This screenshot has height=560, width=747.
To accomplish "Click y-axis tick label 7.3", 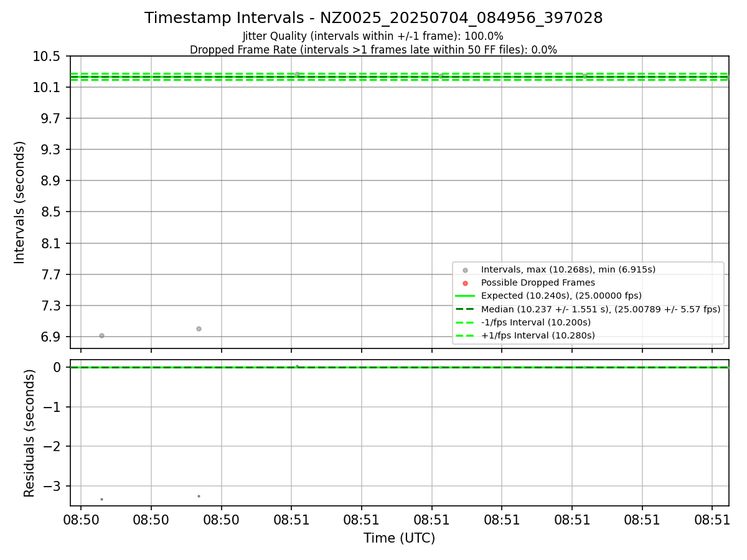I will pyautogui.click(x=50, y=306).
